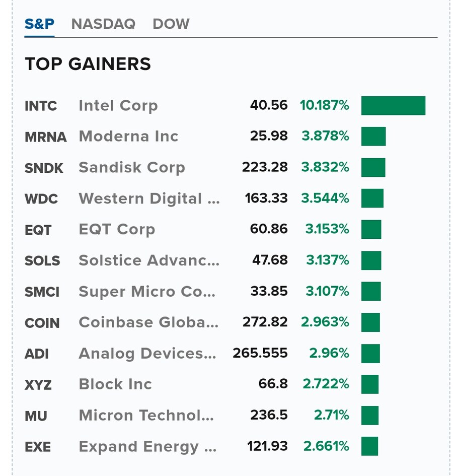Open Sandisk Corp stock page

[132, 167]
